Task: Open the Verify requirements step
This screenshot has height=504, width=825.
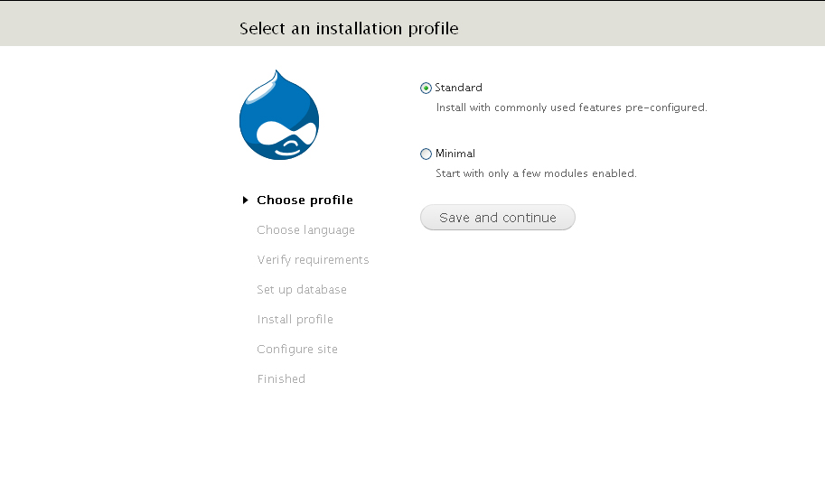Action: 313,260
